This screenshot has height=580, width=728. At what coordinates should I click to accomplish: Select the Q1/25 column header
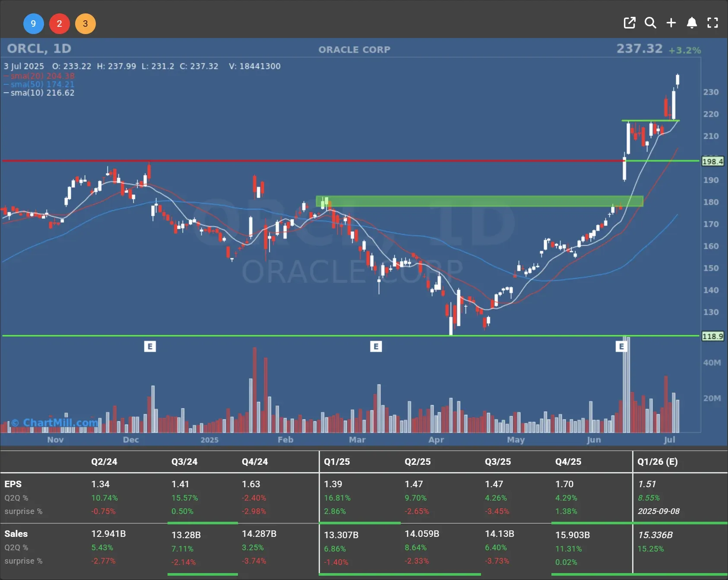click(x=337, y=462)
